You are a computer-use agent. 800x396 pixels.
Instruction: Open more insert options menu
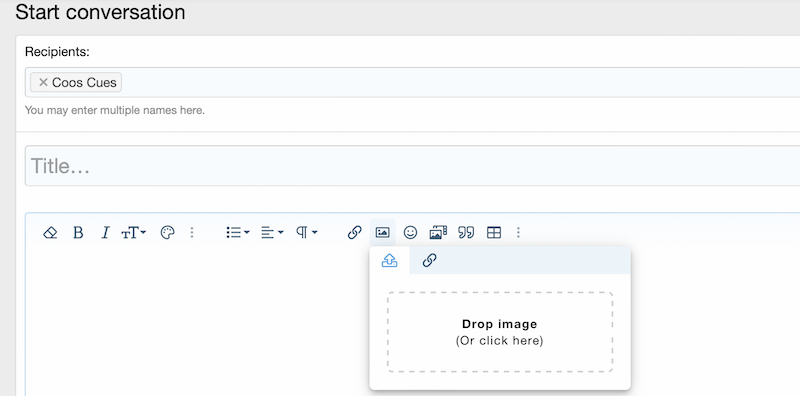coord(518,233)
